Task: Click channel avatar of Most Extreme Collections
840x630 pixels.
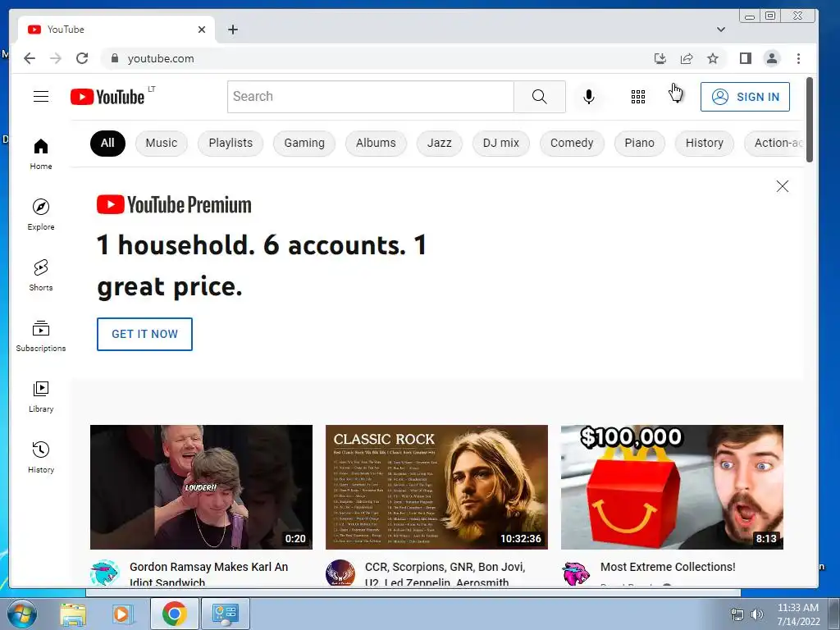Action: pyautogui.click(x=576, y=573)
